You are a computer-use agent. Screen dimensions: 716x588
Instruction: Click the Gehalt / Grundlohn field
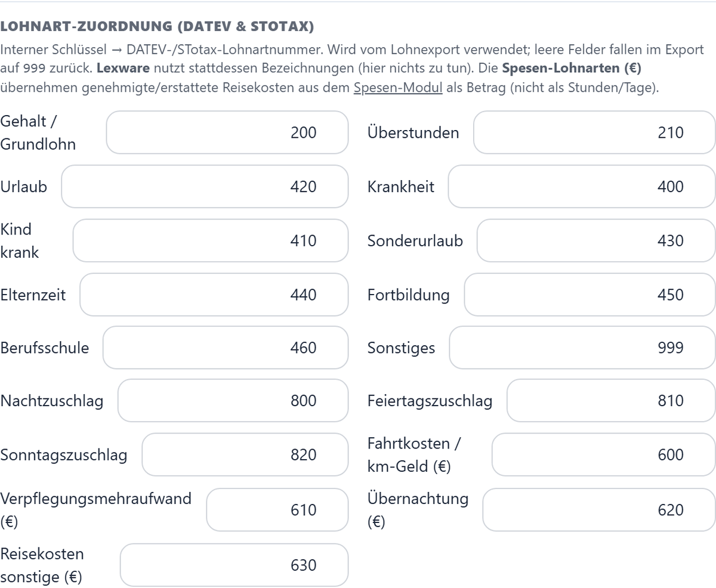click(x=227, y=132)
